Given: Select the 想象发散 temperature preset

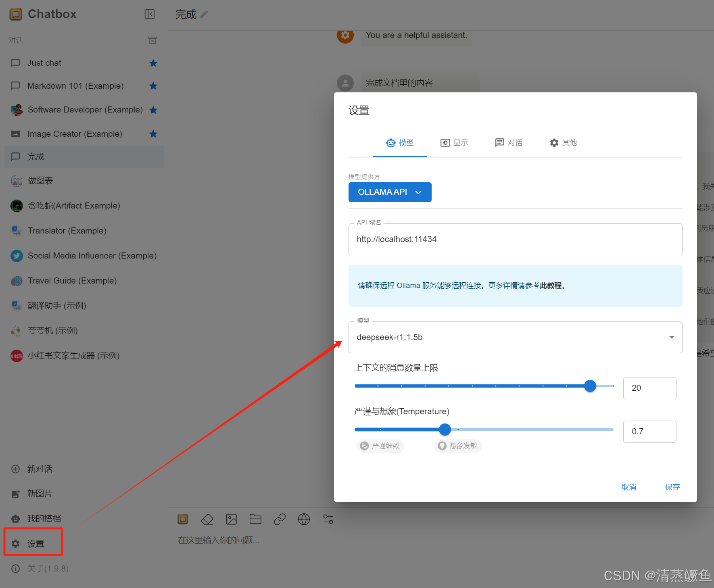Looking at the screenshot, I should pyautogui.click(x=458, y=446).
